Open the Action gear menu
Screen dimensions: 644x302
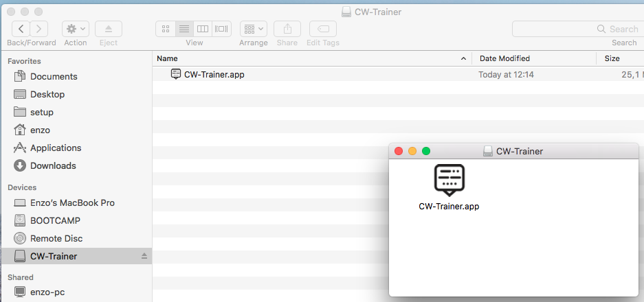tap(76, 29)
